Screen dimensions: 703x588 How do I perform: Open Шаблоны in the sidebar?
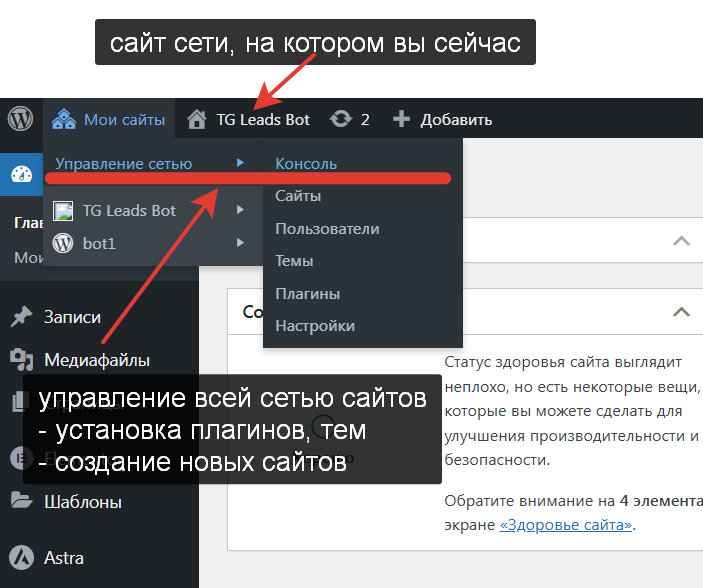(83, 502)
